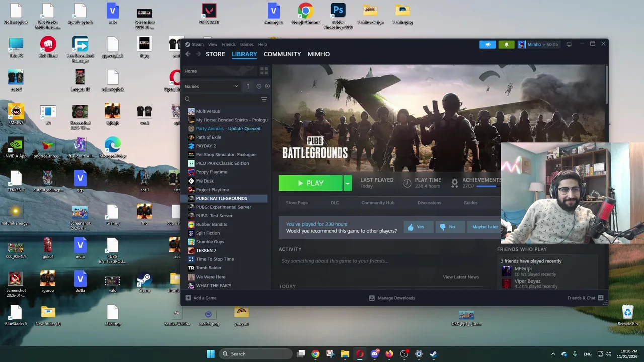Open the Games menu in Steam

point(247,44)
